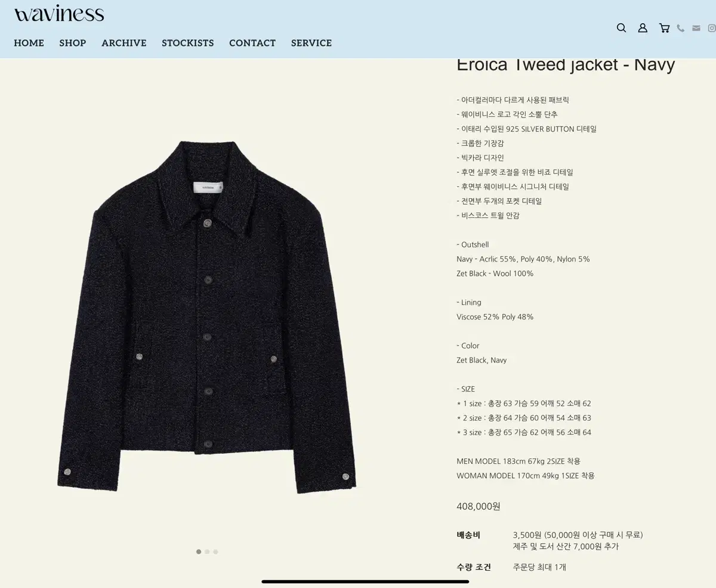The width and height of the screenshot is (716, 588).
Task: Open the SHOP menu item
Action: click(73, 43)
